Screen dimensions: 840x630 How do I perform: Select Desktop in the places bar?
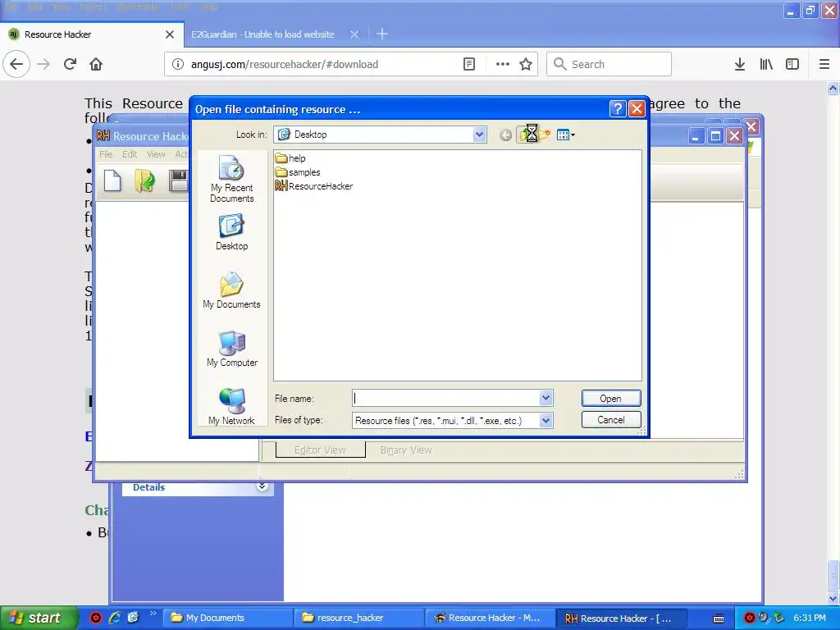coord(232,232)
